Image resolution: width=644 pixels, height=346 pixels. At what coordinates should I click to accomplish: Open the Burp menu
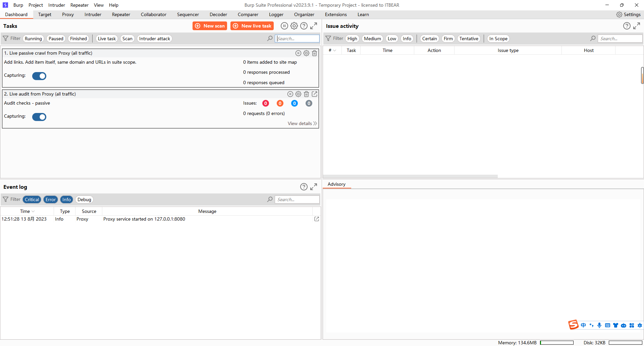18,5
